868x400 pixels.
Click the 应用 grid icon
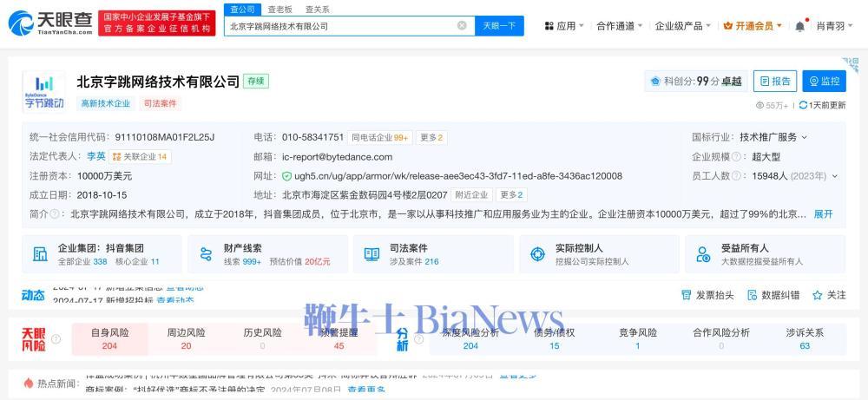tap(549, 26)
